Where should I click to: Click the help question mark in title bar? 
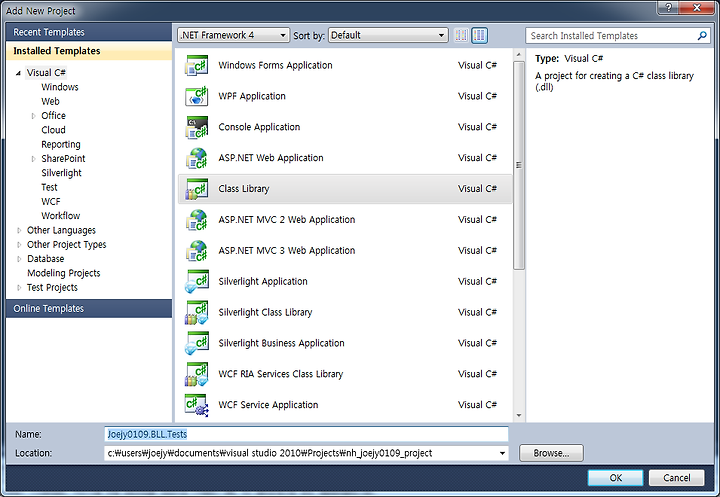668,7
